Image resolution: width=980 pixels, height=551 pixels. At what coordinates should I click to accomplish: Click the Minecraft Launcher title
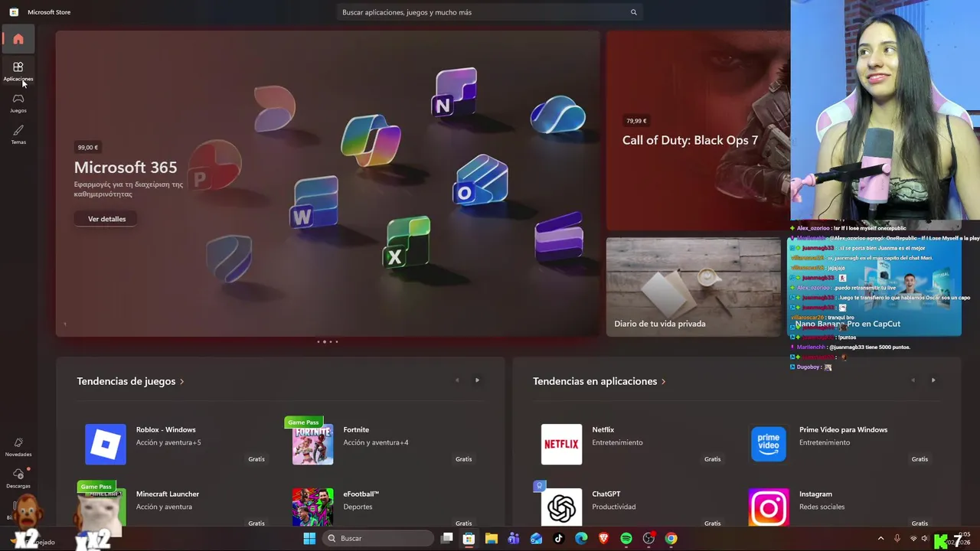click(168, 494)
